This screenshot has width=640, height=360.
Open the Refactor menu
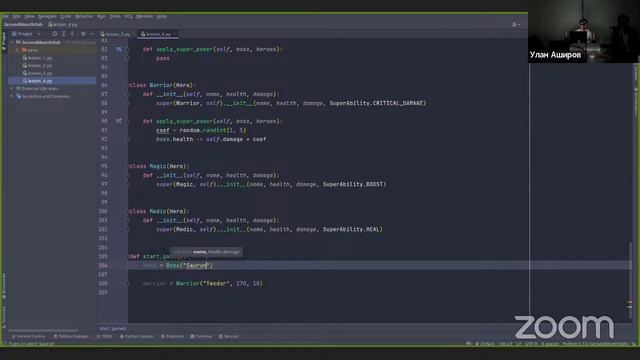click(x=84, y=17)
